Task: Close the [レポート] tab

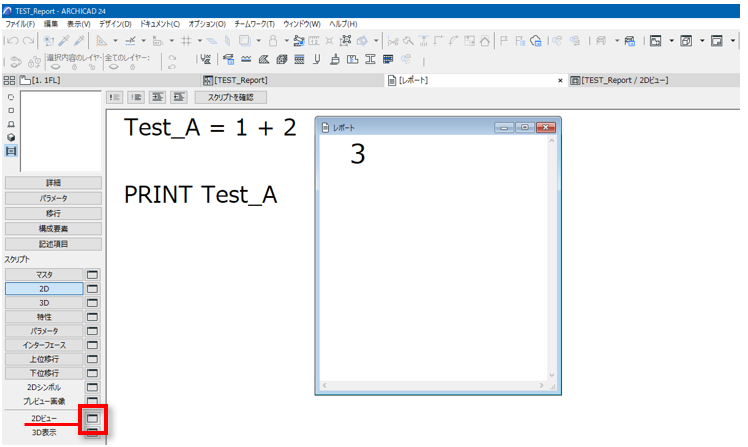Action: coord(560,81)
